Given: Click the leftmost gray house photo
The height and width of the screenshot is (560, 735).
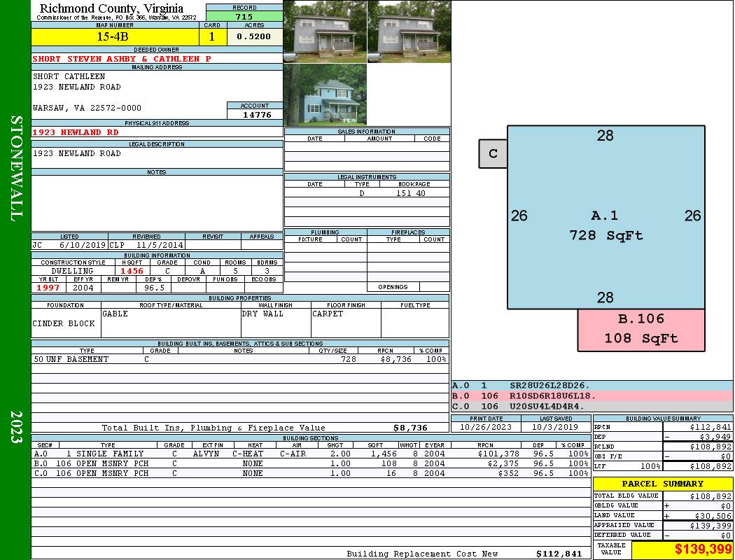Looking at the screenshot, I should (325, 31).
